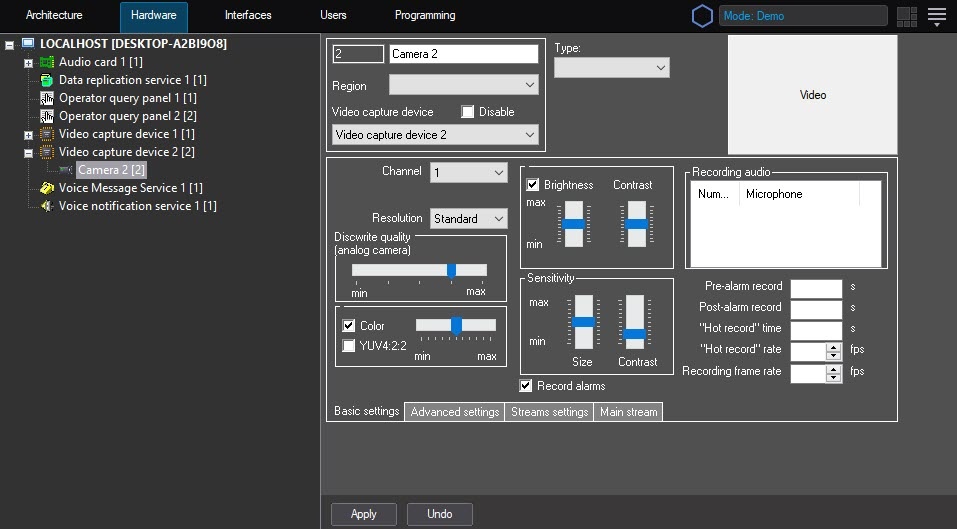This screenshot has height=529, width=957.
Task: Click the Pre-alarm record input field
Action: tap(816, 287)
